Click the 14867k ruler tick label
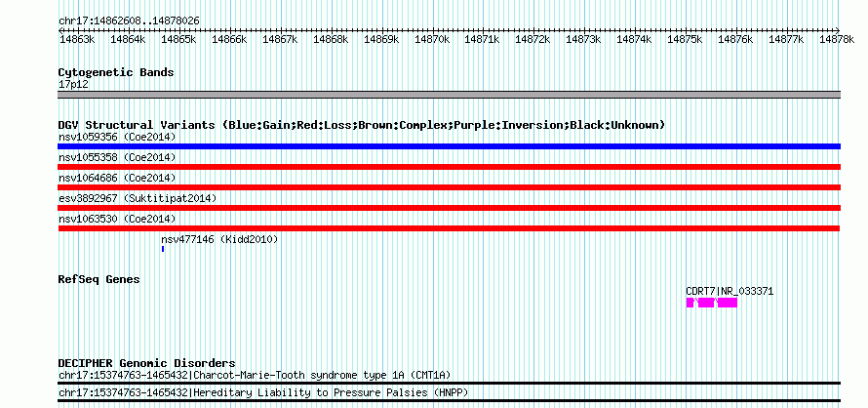This screenshot has width=868, height=408. [x=280, y=39]
